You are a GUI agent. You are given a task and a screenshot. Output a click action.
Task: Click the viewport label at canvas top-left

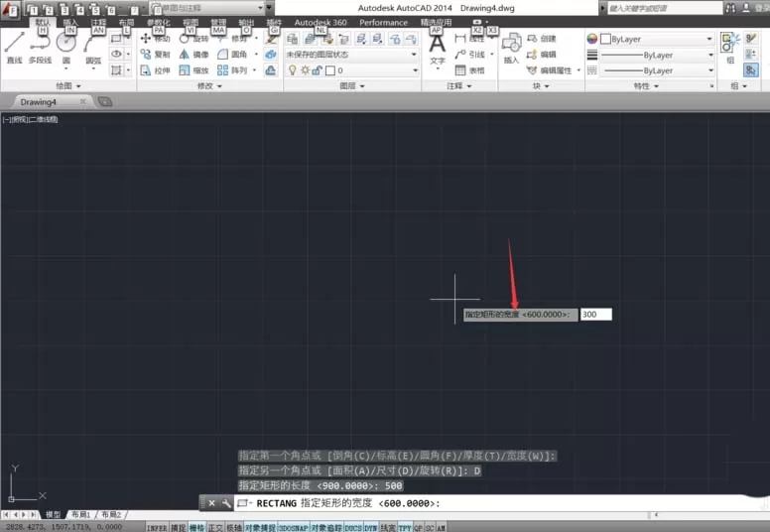31,119
